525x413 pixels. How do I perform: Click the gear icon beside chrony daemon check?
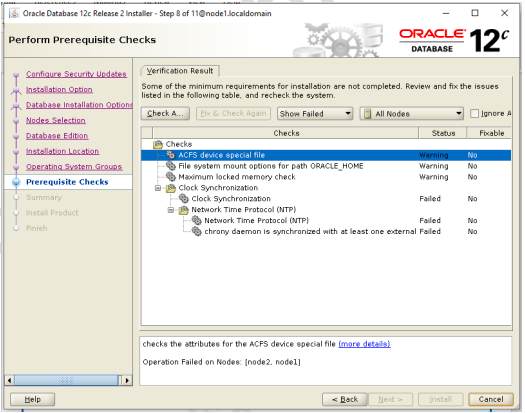coord(197,231)
